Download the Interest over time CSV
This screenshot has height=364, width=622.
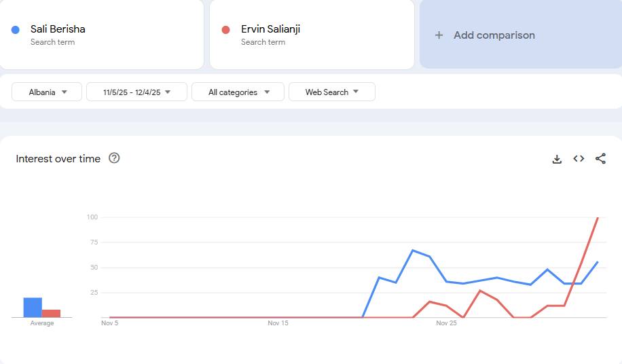coord(557,159)
